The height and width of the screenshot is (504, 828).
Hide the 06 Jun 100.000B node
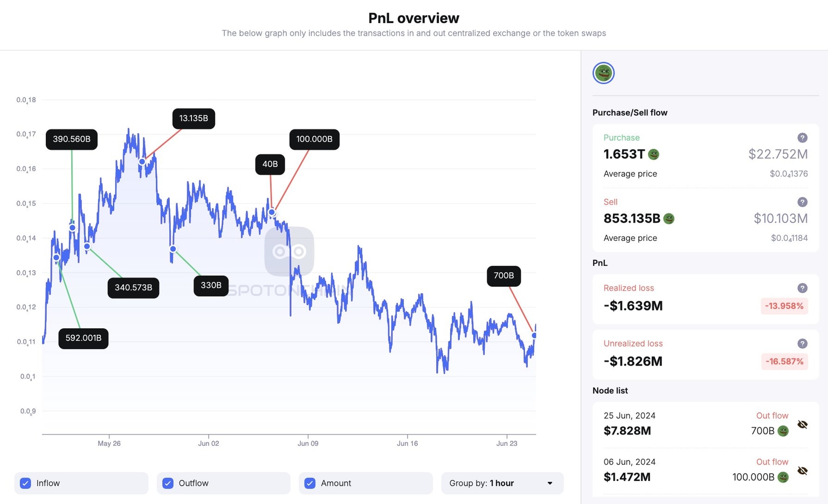click(x=803, y=471)
